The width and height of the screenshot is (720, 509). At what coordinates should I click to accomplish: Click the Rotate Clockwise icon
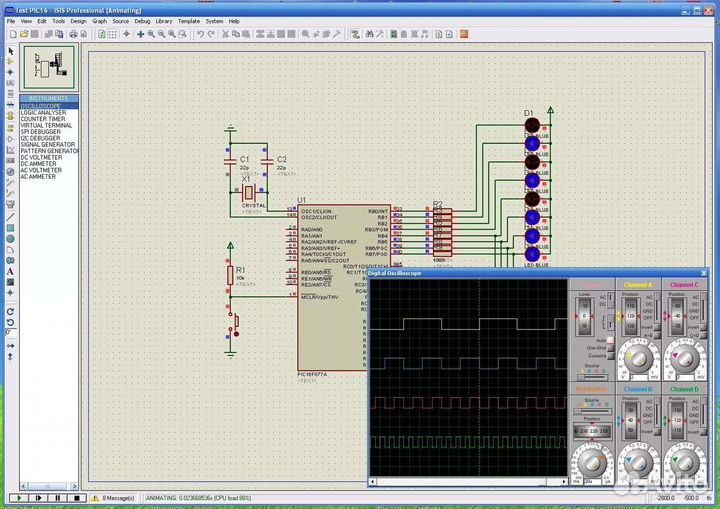11,311
